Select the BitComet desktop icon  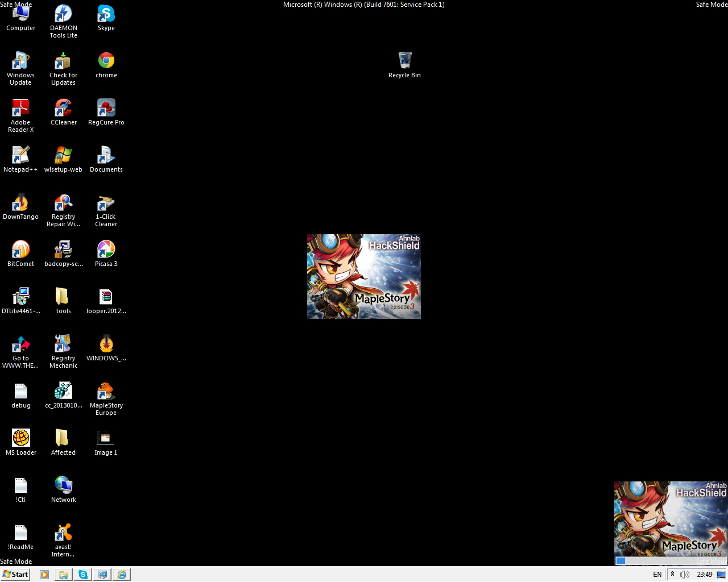(x=21, y=253)
